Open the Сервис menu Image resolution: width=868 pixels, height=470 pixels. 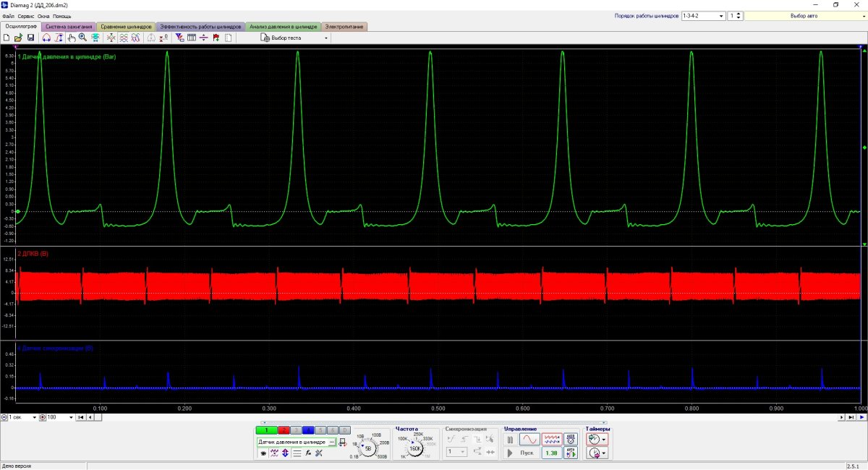pos(25,16)
